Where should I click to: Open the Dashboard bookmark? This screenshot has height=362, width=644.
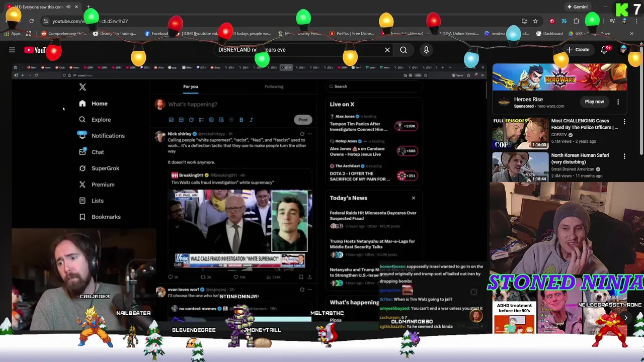click(549, 34)
